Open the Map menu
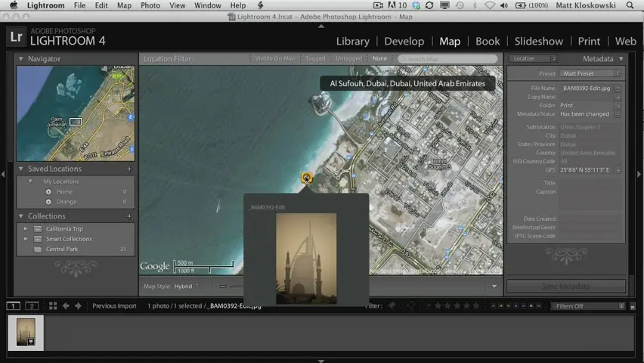Screen dimensions: 644x363 (124, 5)
